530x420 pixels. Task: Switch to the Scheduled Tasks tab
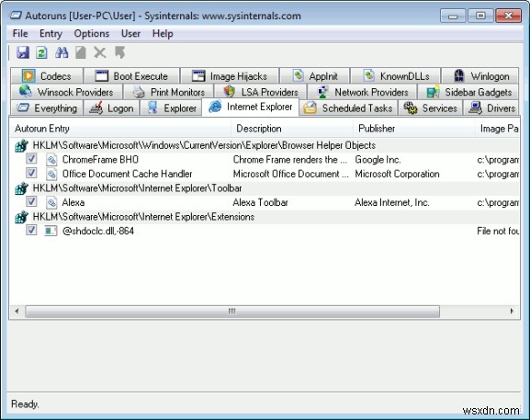[x=348, y=108]
